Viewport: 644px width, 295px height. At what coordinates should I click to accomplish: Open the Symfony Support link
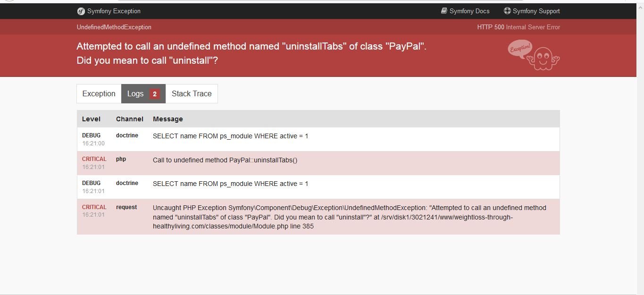tap(536, 11)
